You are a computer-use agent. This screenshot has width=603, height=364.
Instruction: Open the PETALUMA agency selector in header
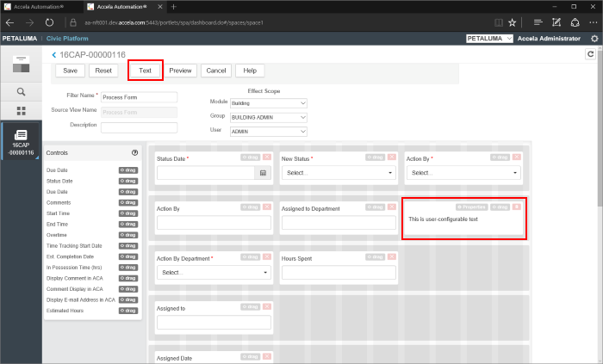[488, 39]
